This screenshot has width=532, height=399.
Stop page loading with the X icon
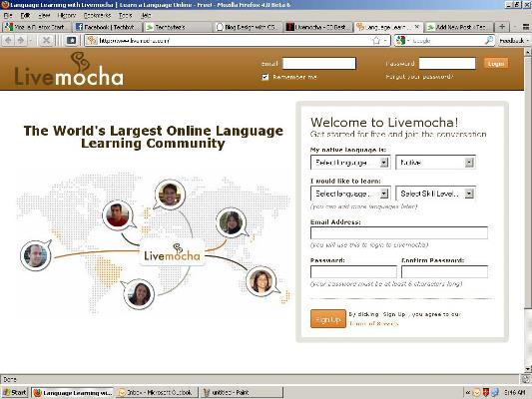pyautogui.click(x=46, y=41)
